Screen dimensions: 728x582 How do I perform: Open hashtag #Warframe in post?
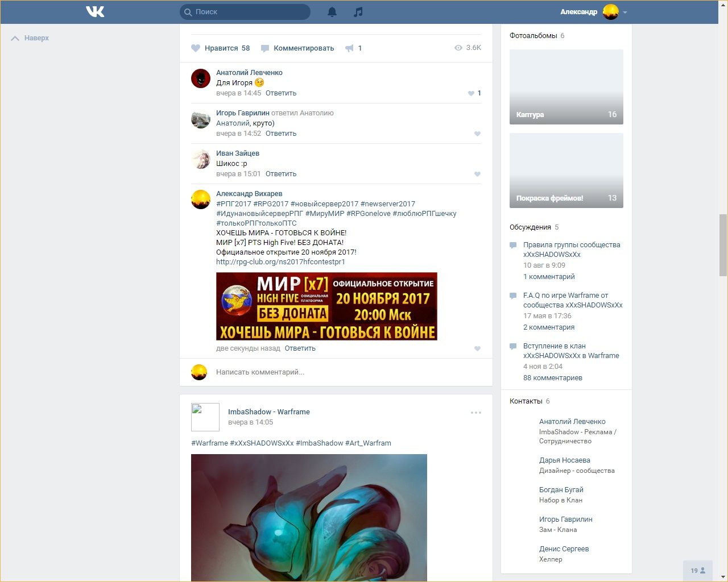pyautogui.click(x=210, y=443)
